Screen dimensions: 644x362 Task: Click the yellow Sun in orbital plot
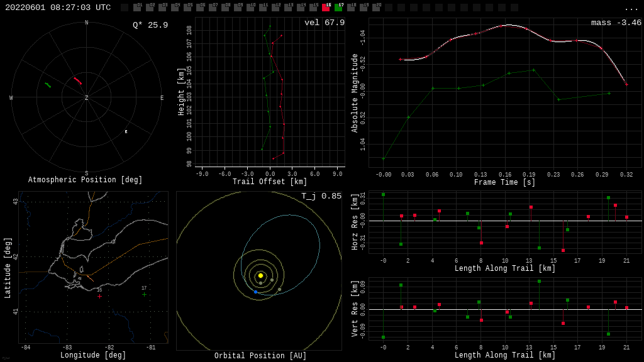(260, 275)
